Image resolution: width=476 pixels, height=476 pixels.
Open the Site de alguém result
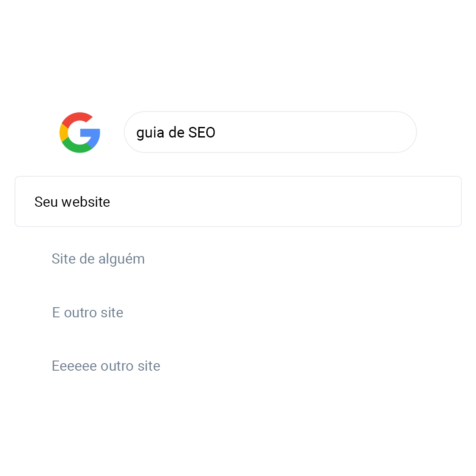click(x=98, y=259)
